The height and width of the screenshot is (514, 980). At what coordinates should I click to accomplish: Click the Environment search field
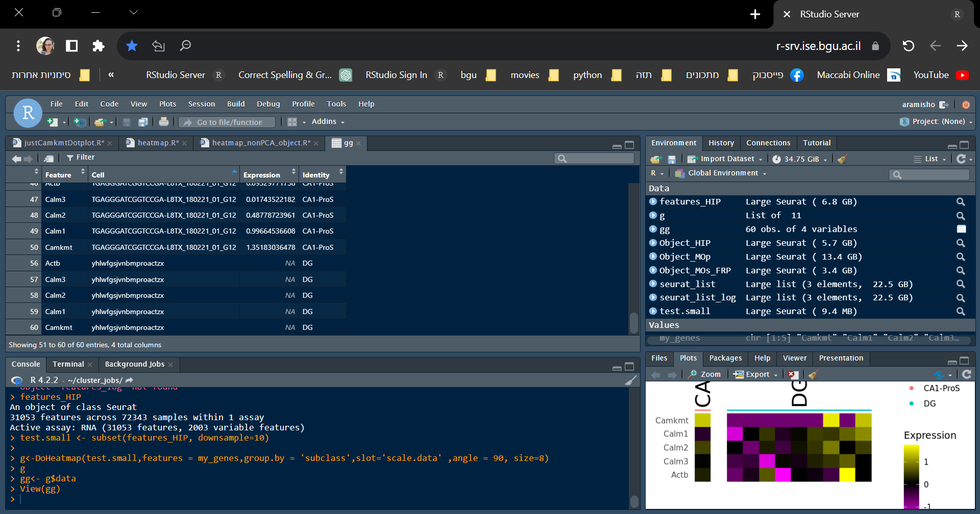pos(929,174)
